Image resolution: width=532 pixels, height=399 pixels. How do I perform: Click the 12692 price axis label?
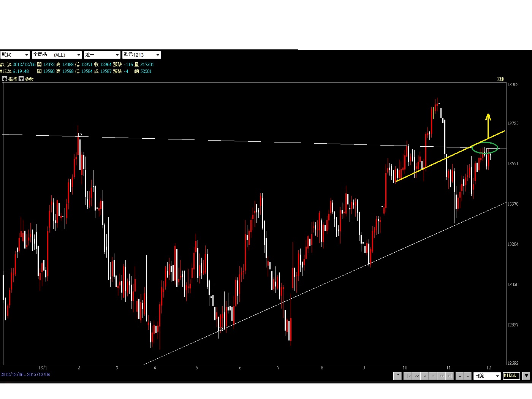tap(513, 363)
